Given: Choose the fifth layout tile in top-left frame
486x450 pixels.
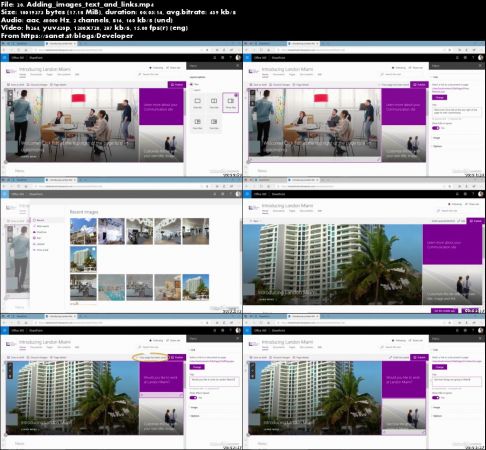Looking at the screenshot, I should click(214, 123).
